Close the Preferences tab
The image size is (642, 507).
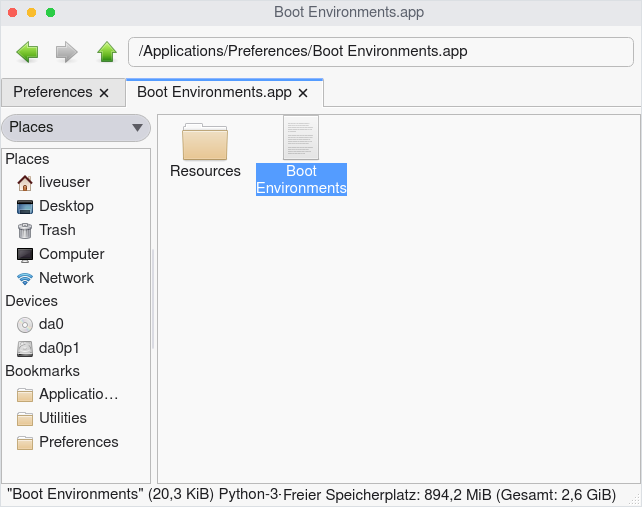(104, 93)
